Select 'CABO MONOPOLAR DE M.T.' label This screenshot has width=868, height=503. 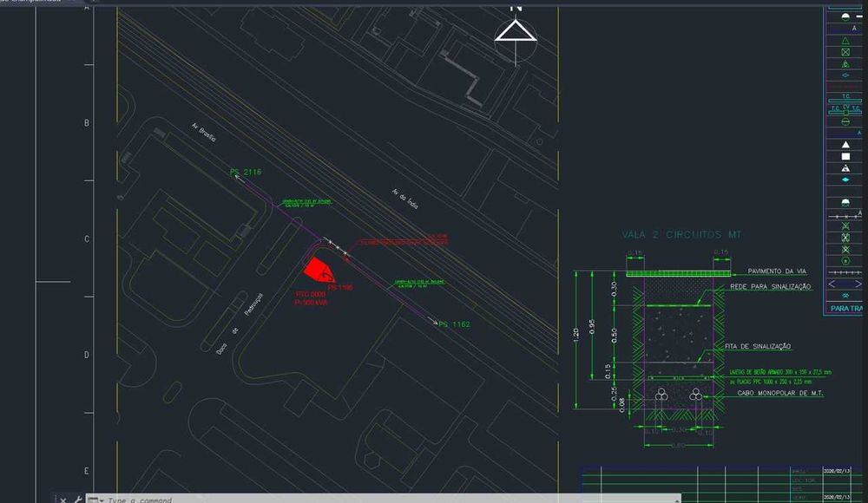click(780, 393)
